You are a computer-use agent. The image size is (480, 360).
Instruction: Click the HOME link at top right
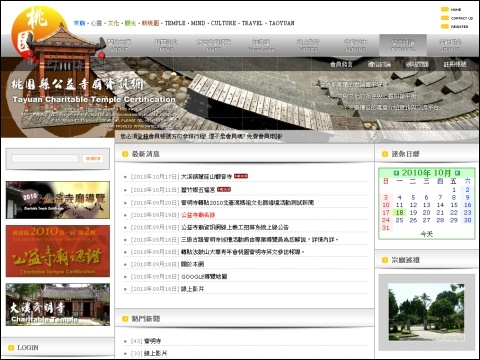point(456,10)
